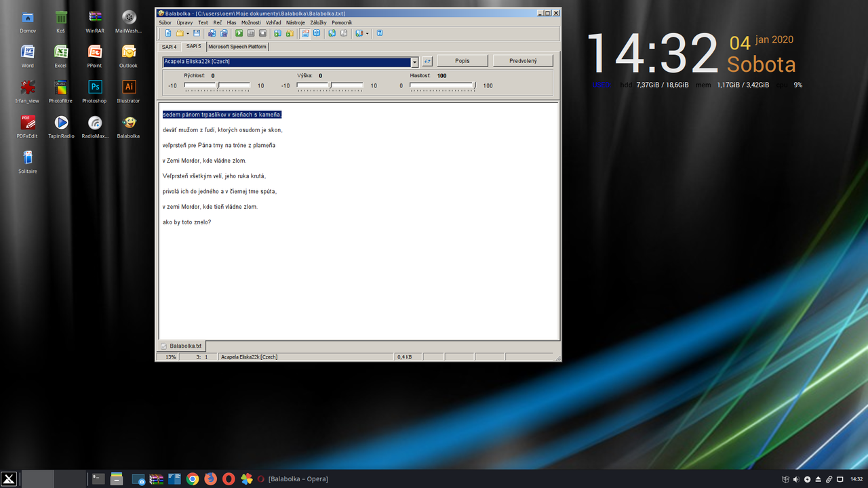Launch Chrome from the taskbar
This screenshot has width=868, height=488.
[193, 479]
